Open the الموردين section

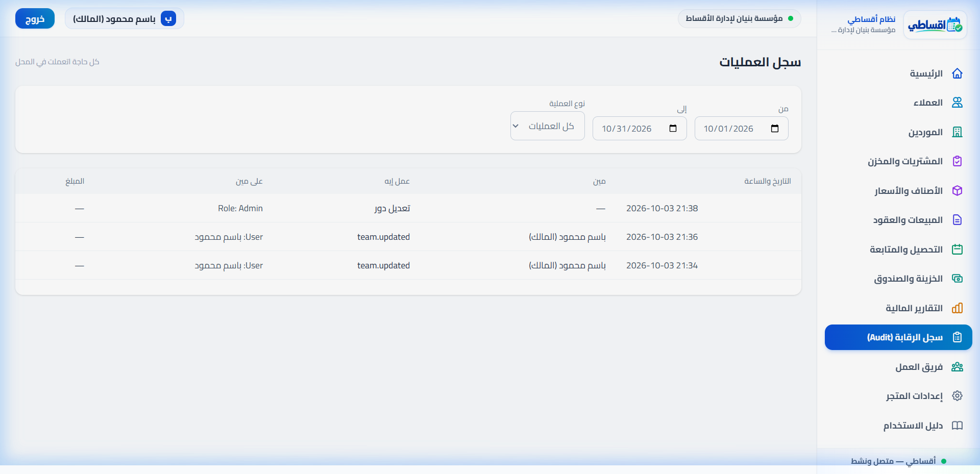point(898,132)
